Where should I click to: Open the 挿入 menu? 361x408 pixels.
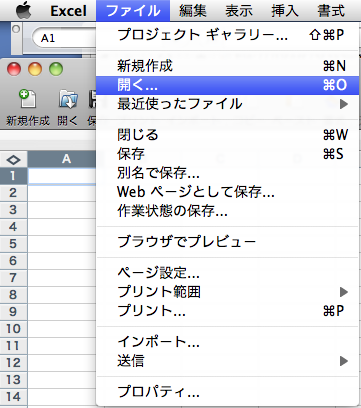(x=285, y=11)
